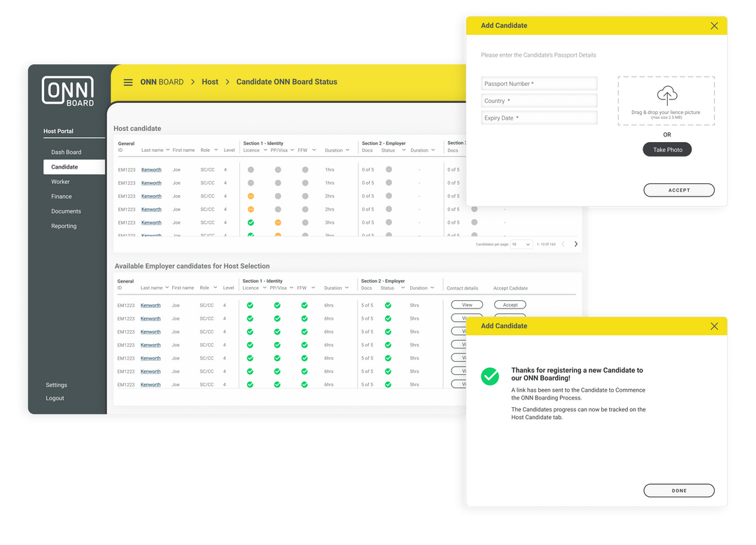Expand the Role column filter in Host candidate
The image size is (756, 545).
click(x=216, y=150)
